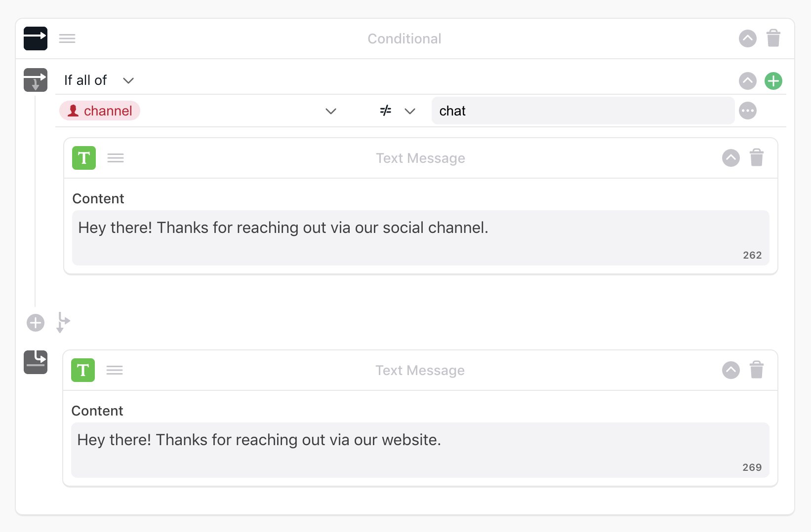Screen dimensions: 811x532
Task: Click the else-branch icon
Action: click(x=36, y=362)
